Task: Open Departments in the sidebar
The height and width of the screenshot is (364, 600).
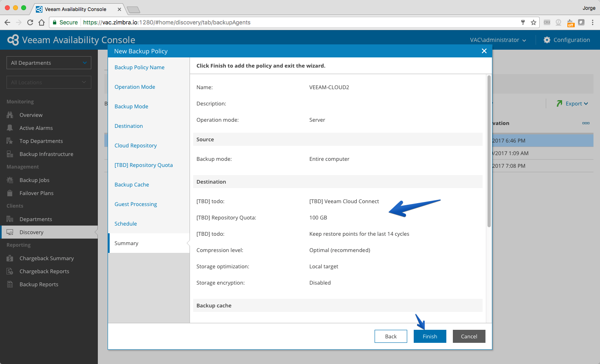Action: click(35, 219)
